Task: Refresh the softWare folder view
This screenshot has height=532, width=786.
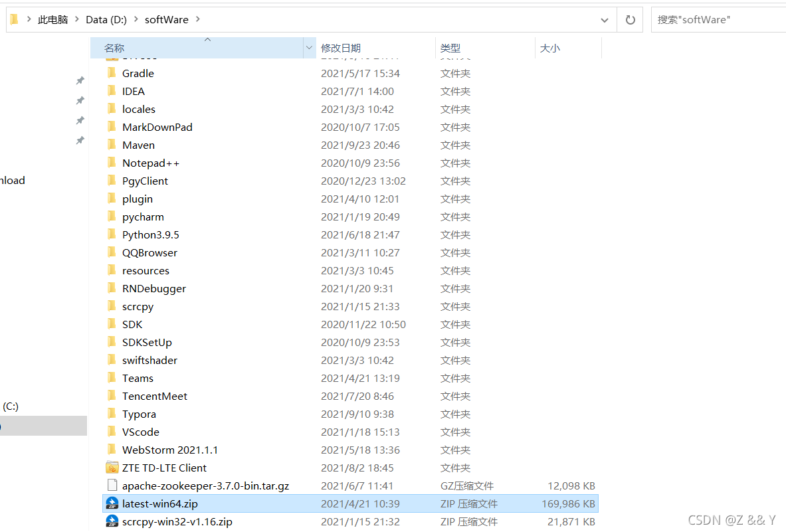Action: [x=630, y=19]
